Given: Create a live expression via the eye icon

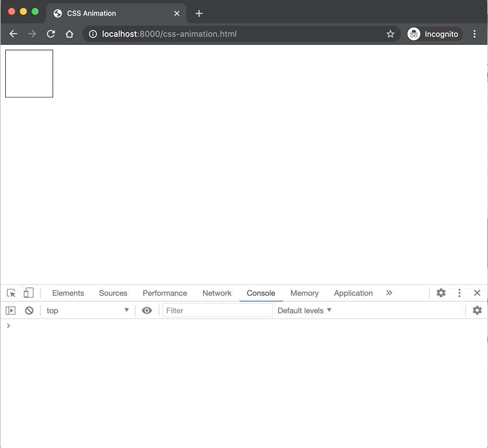Looking at the screenshot, I should click(x=147, y=310).
